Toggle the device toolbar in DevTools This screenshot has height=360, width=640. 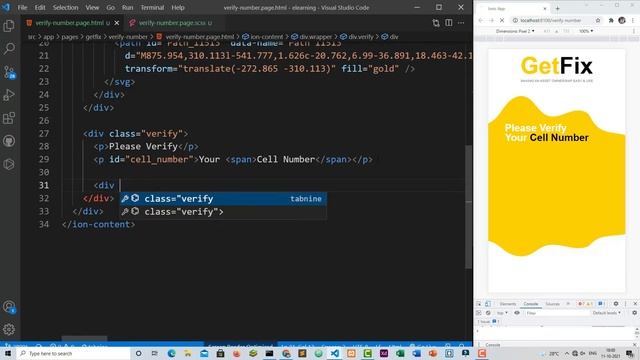point(488,304)
